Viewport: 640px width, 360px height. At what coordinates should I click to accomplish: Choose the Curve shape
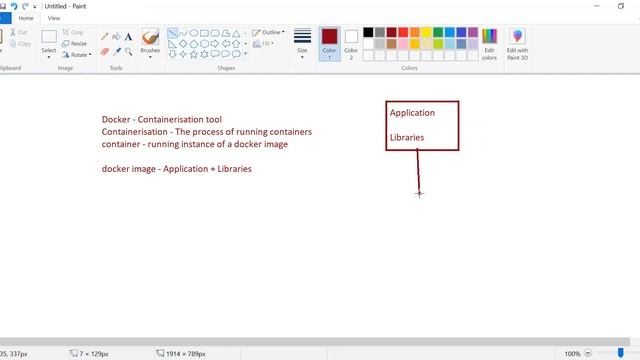pos(183,33)
